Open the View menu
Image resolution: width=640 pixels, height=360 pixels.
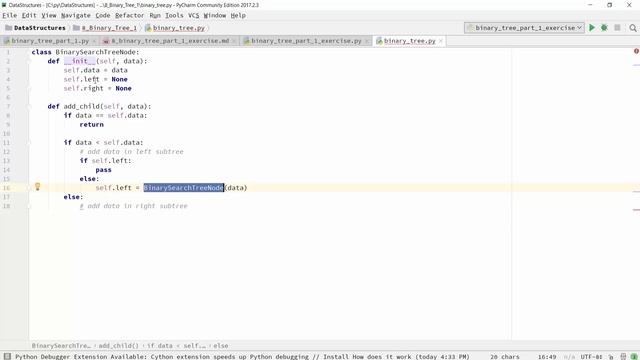pyautogui.click(x=49, y=16)
